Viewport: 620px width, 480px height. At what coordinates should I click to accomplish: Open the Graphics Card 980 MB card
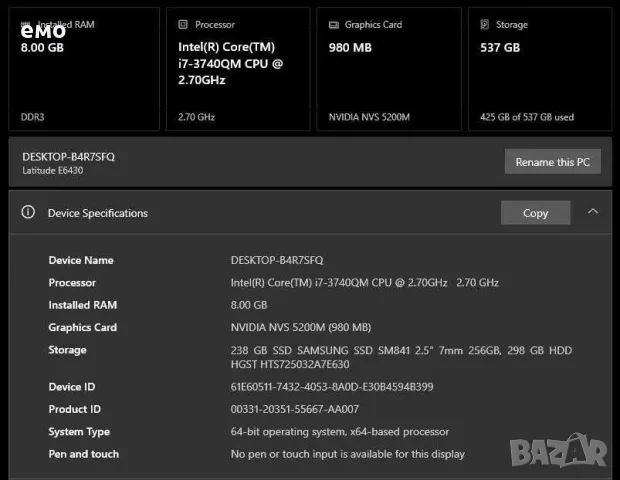pyautogui.click(x=389, y=69)
